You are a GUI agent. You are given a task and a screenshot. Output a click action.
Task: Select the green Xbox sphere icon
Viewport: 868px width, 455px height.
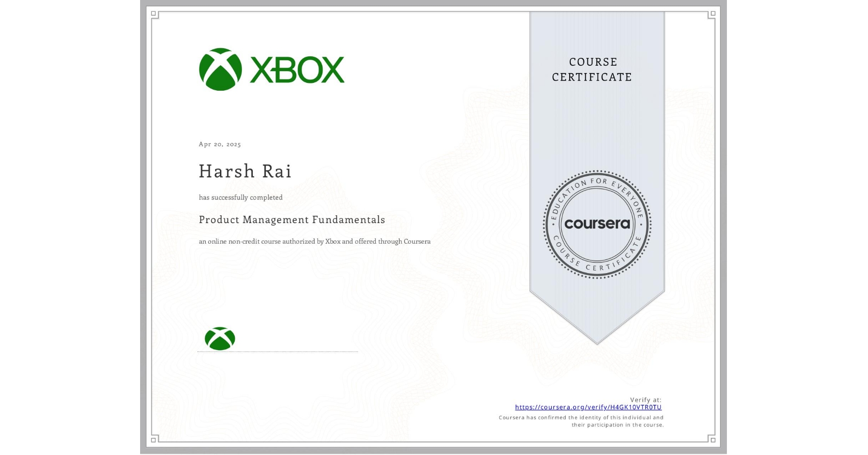point(220,69)
